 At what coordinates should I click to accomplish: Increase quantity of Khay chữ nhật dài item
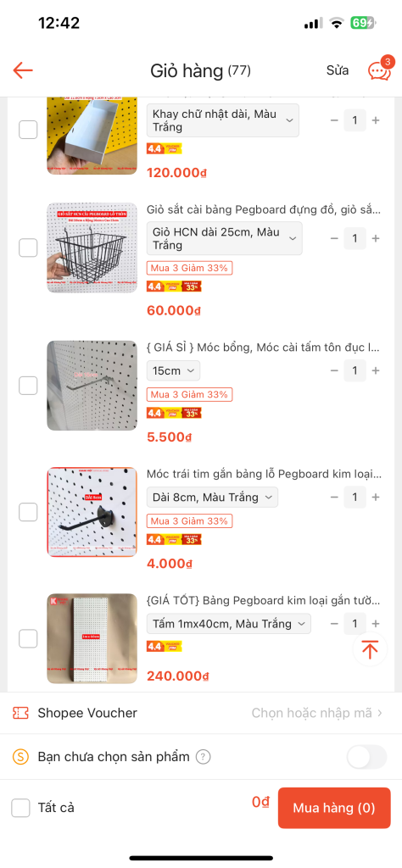pyautogui.click(x=376, y=120)
